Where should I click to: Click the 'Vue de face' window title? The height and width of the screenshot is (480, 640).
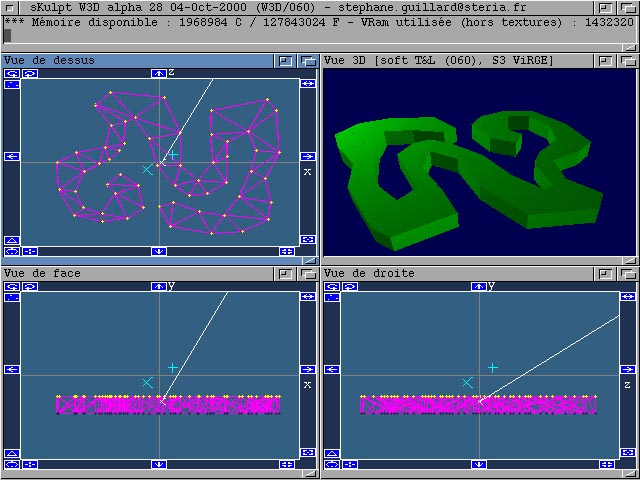click(42, 273)
